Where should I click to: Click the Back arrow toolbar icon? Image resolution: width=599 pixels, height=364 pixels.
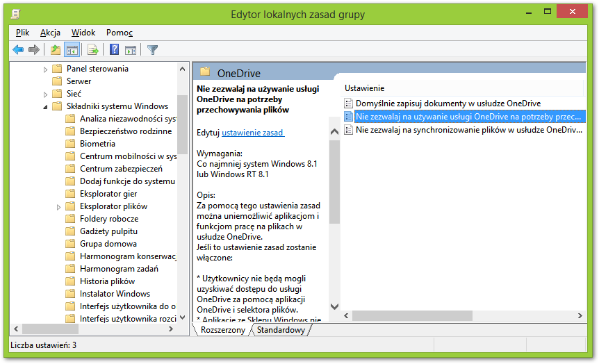point(18,49)
